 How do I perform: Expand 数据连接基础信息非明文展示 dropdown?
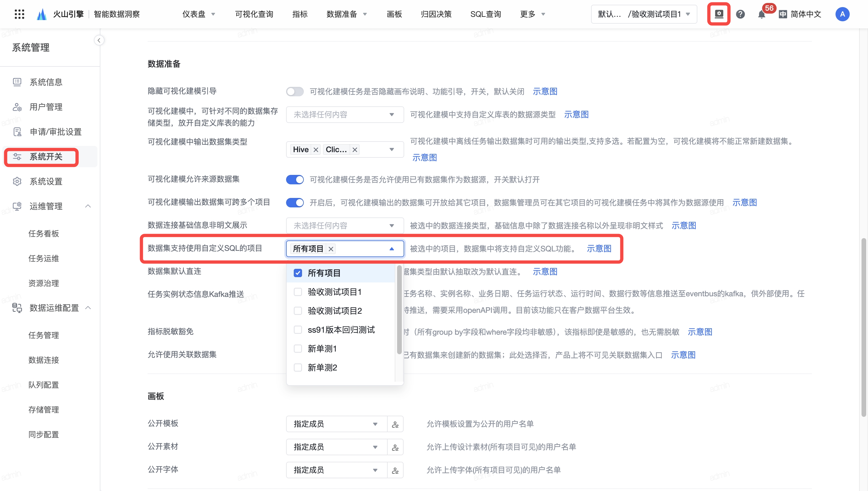click(345, 226)
